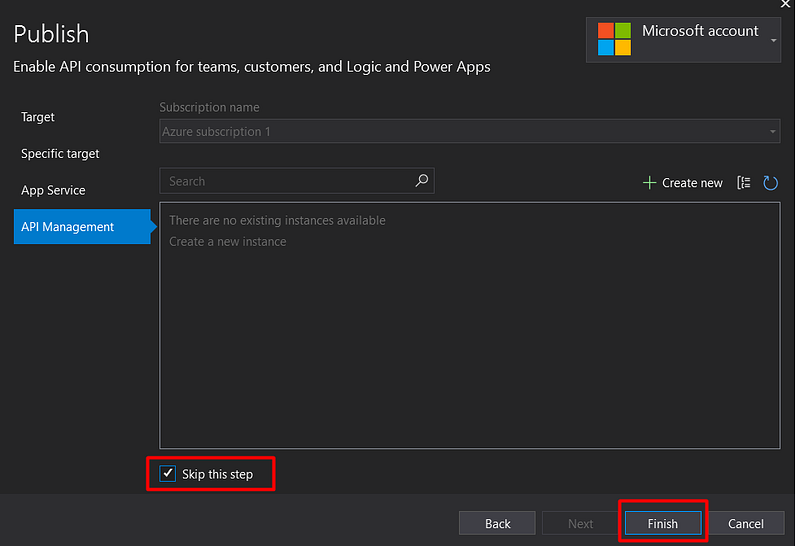The width and height of the screenshot is (800, 546).
Task: Go to the App Service step
Action: pyautogui.click(x=53, y=190)
